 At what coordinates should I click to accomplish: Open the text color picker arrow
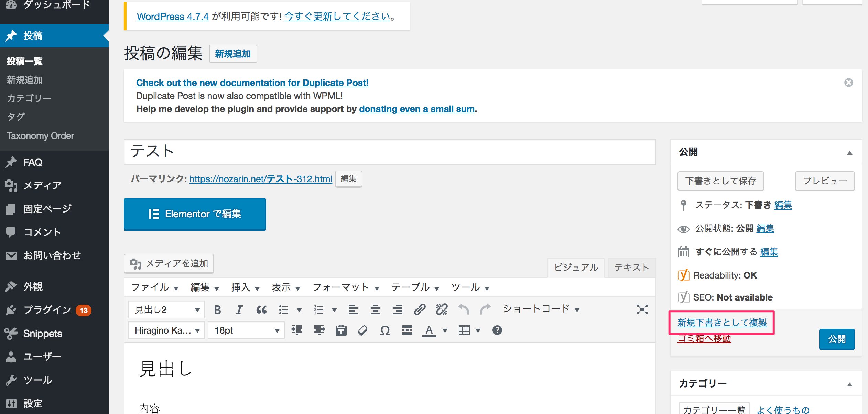pos(445,330)
